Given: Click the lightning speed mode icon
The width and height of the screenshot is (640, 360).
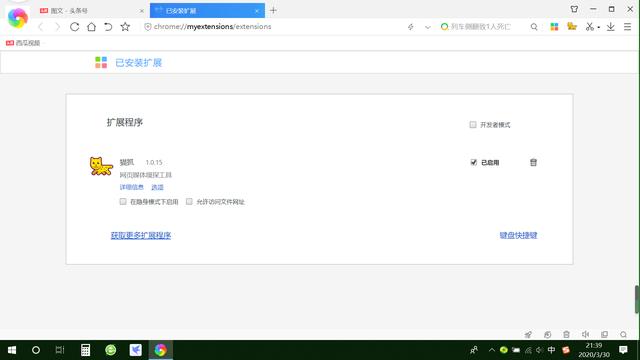Looking at the screenshot, I should coord(411,27).
